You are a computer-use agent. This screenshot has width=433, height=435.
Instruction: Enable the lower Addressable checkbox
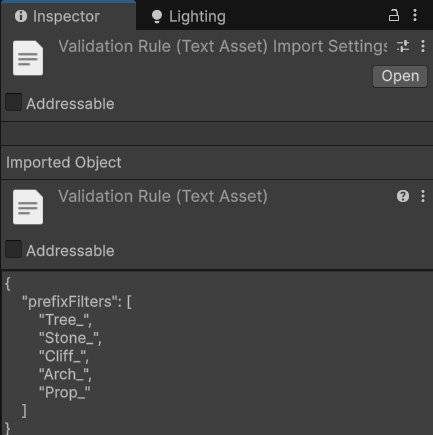(x=14, y=249)
